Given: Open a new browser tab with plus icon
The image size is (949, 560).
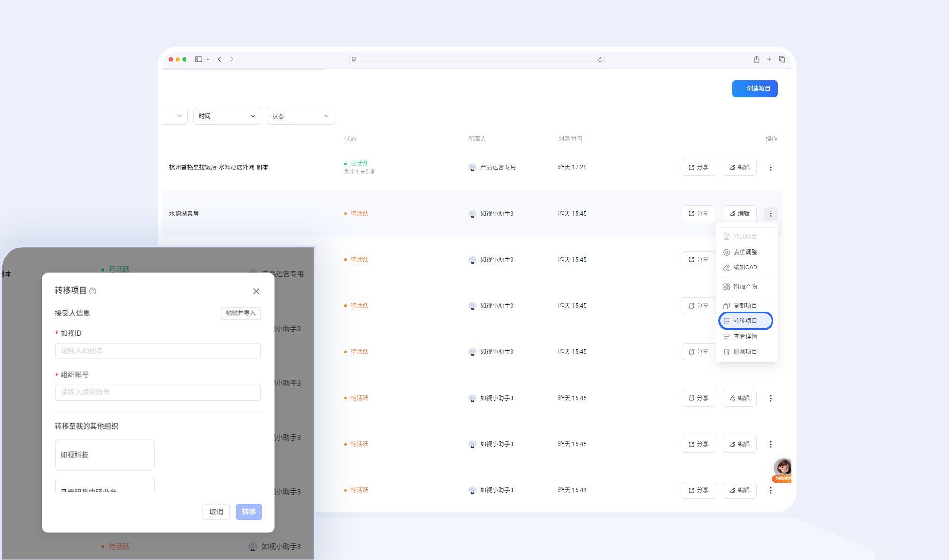Looking at the screenshot, I should pyautogui.click(x=769, y=59).
